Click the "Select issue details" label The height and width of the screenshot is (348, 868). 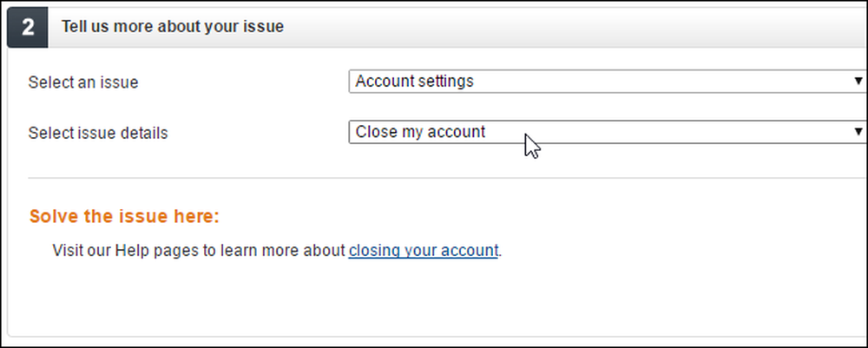pos(98,134)
